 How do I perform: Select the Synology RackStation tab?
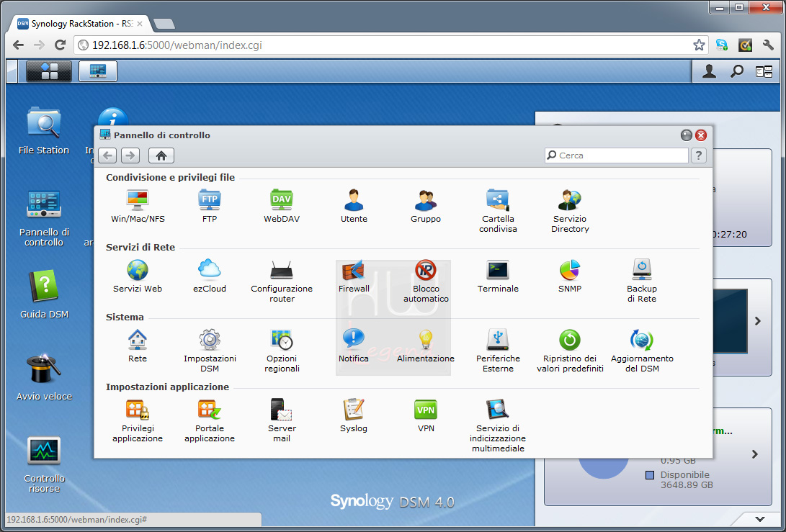(x=80, y=24)
